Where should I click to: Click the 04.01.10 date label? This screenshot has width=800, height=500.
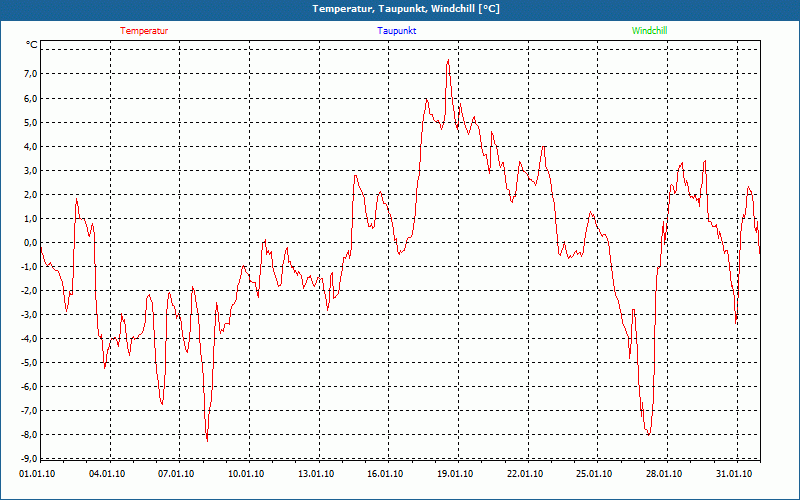tap(107, 474)
